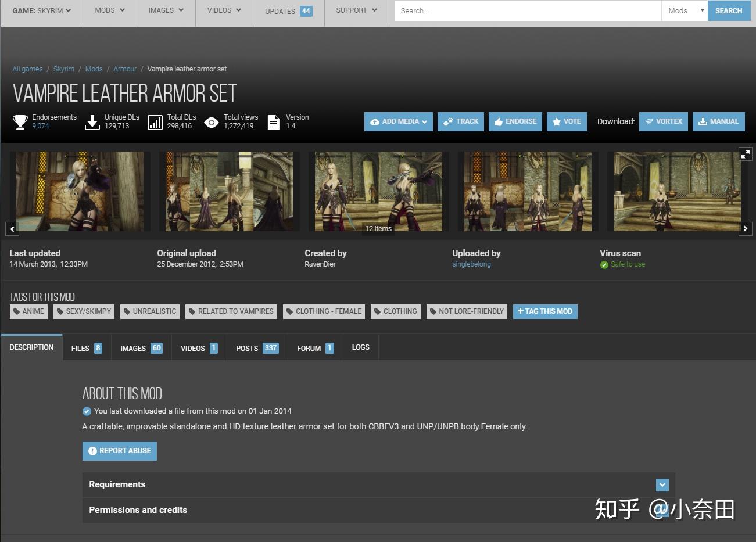This screenshot has width=756, height=542.
Task: Click the Endorsements count 9,074
Action: (x=41, y=126)
